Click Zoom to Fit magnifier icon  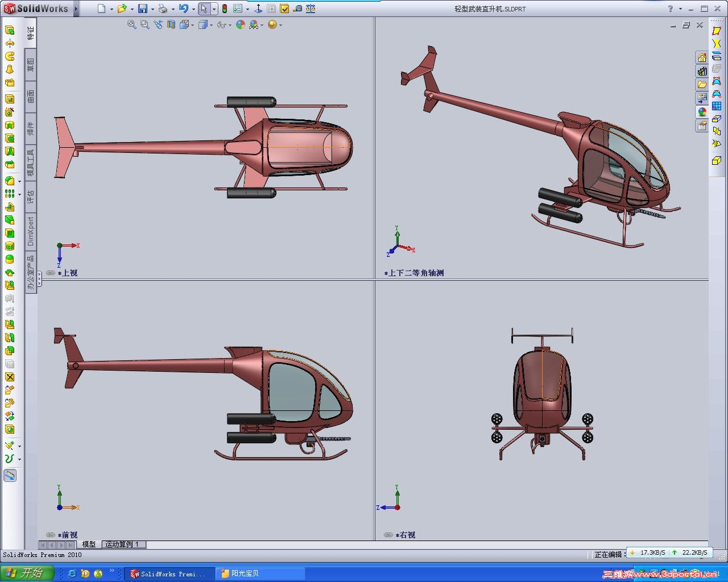[132, 24]
